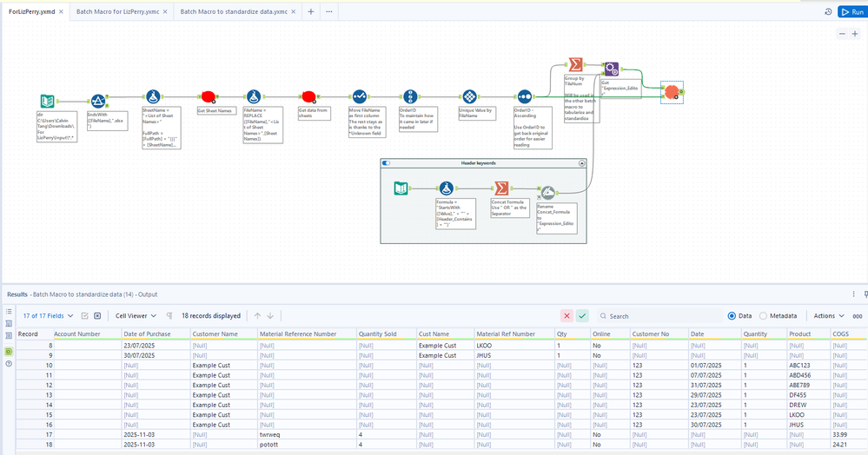This screenshot has height=455, width=868.
Task: Open the help icon in Results sidebar
Action: pyautogui.click(x=9, y=364)
